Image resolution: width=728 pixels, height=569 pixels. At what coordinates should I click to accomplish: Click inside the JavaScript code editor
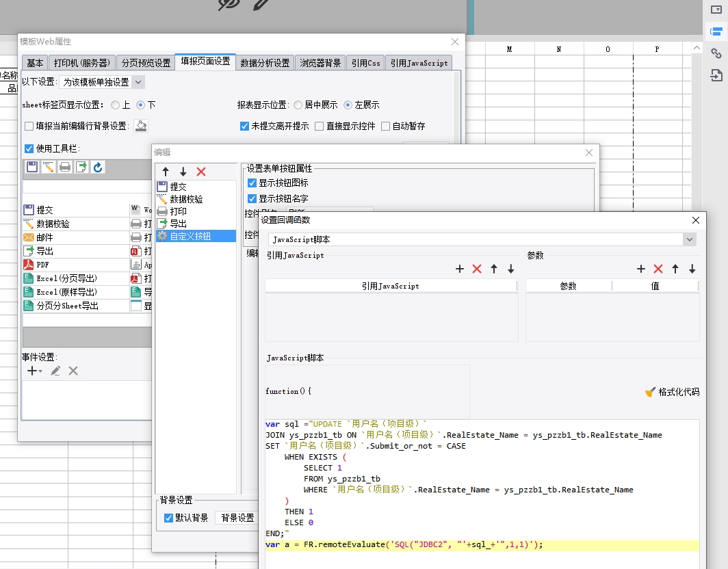479,506
